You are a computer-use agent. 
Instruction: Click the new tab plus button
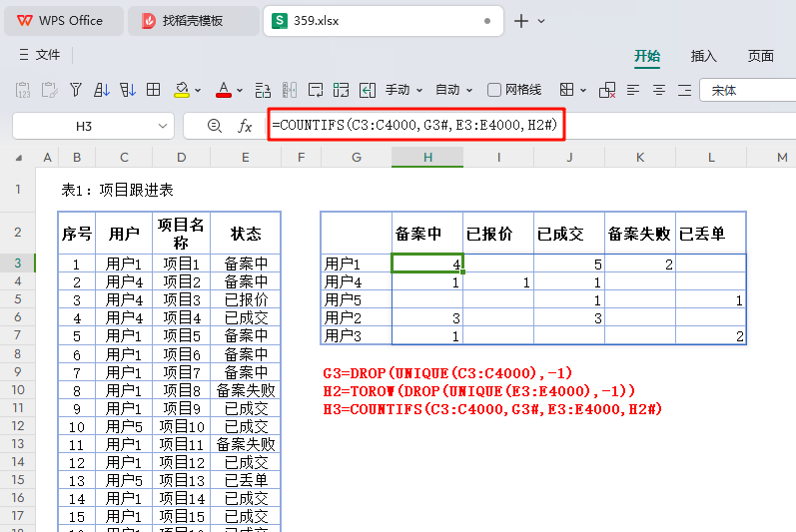pyautogui.click(x=521, y=21)
